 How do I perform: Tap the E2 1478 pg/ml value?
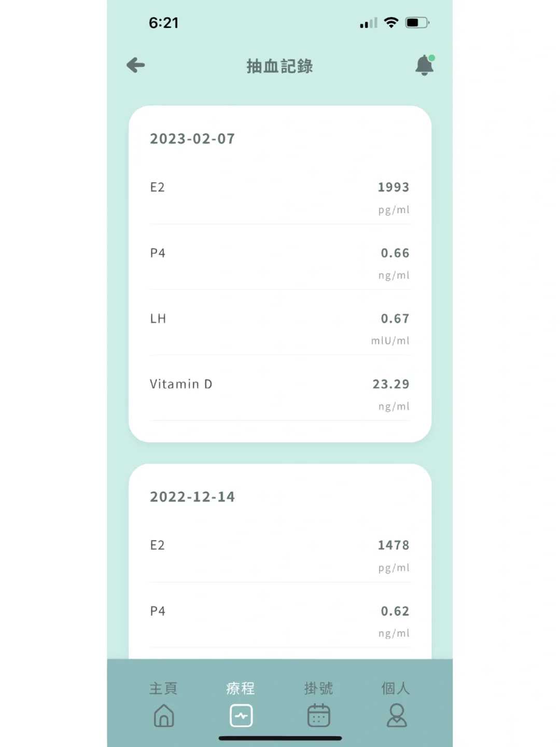[x=393, y=545]
